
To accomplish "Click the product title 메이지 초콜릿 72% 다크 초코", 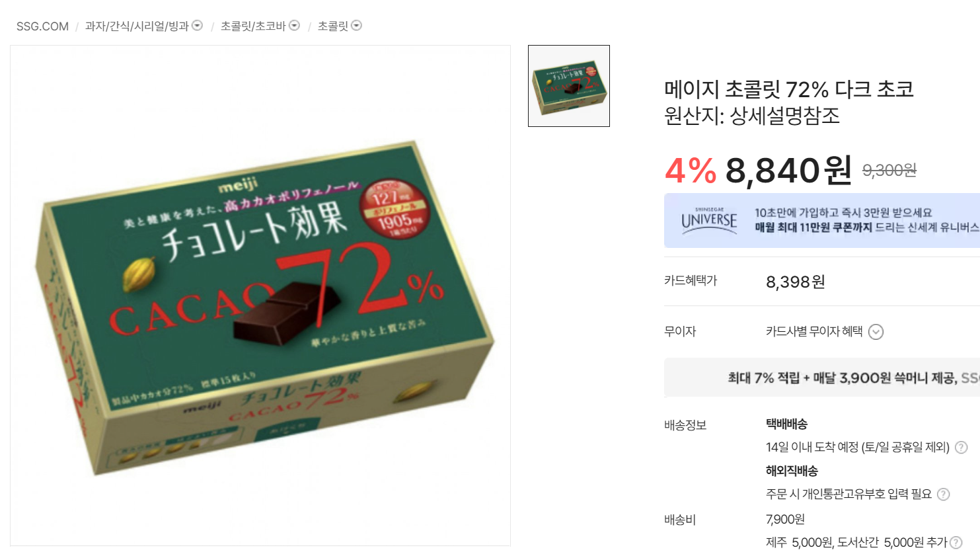I will tap(789, 89).
